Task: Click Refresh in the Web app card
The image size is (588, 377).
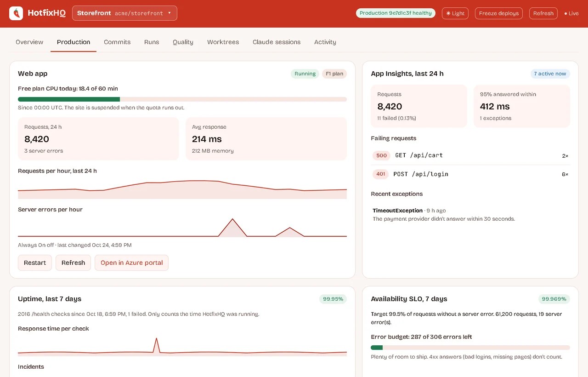Action: click(x=73, y=263)
